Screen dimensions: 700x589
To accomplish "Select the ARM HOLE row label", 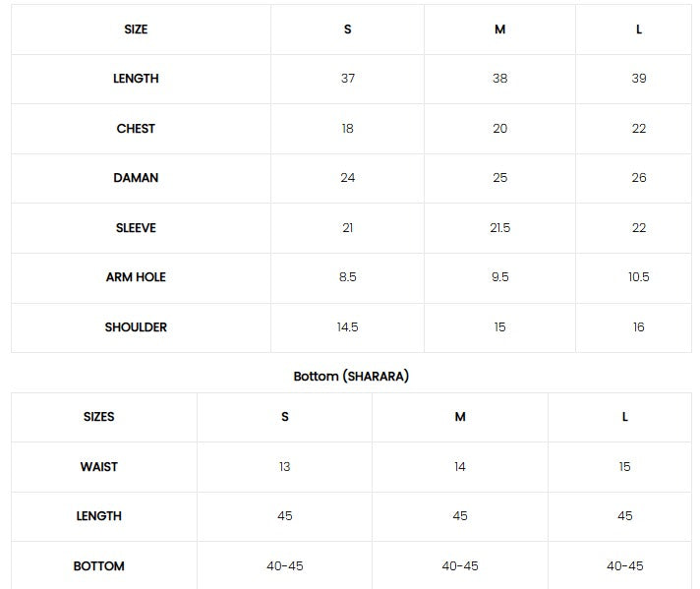I will click(136, 277).
